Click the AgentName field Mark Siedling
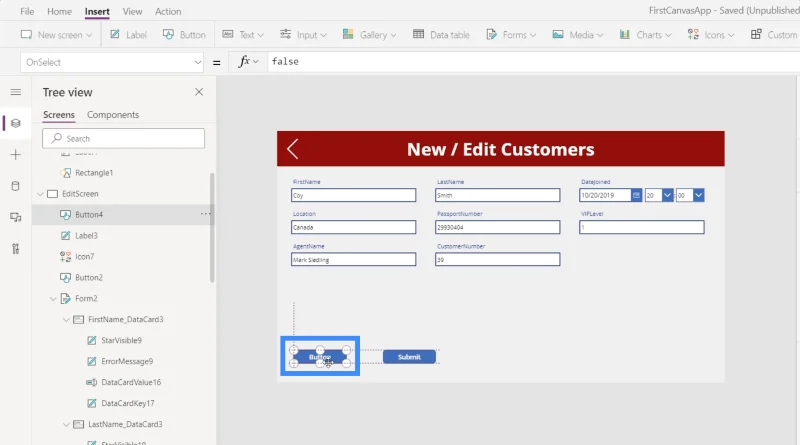This screenshot has width=800, height=445. (x=354, y=259)
